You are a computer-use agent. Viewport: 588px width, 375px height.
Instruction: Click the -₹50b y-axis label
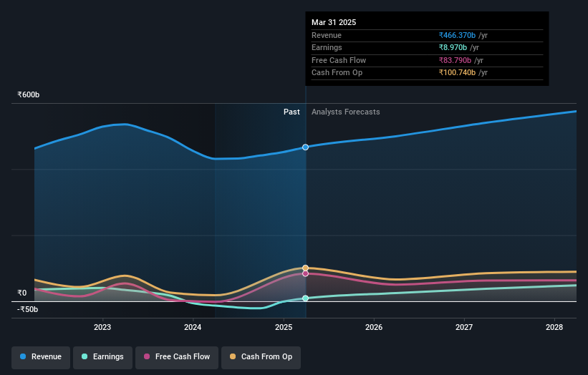(28, 309)
